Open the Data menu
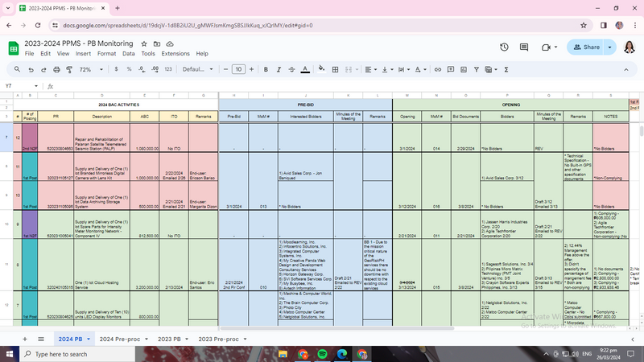 [128, 54]
